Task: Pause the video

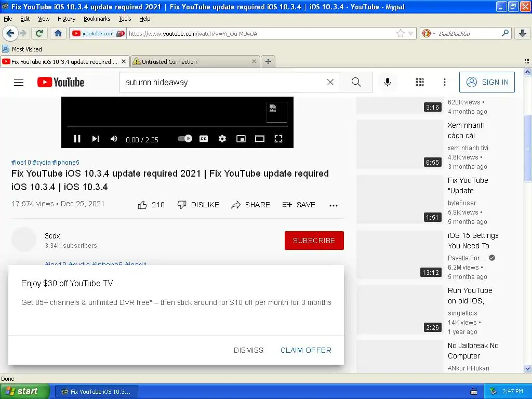Action: click(77, 139)
